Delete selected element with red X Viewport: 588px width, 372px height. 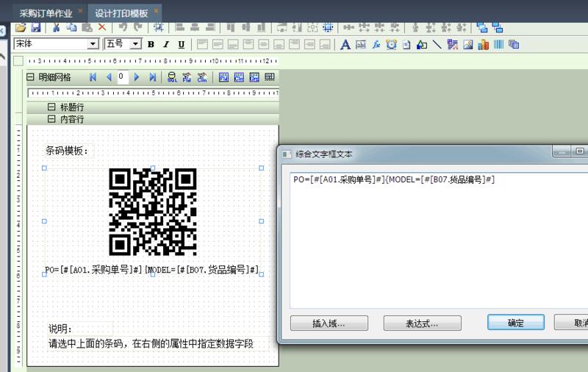point(102,27)
